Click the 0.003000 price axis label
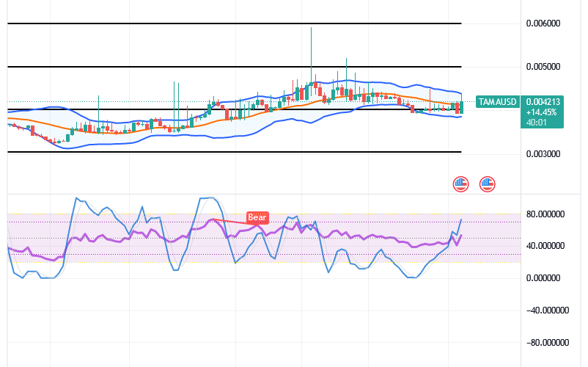This screenshot has width=588, height=367. pos(543,154)
